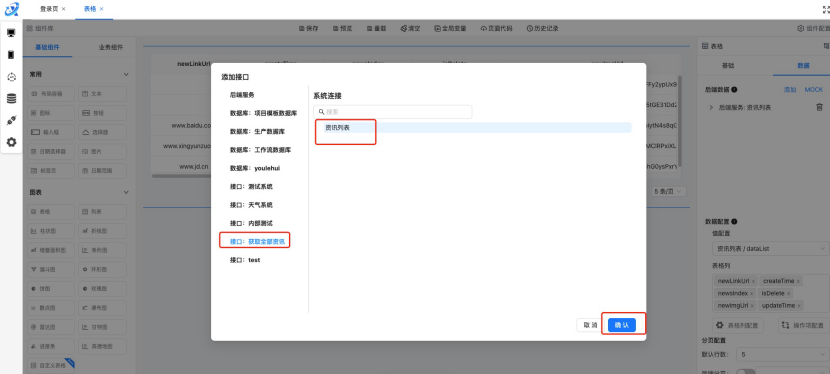Screen dimensions: 830x374
Task: Select the 高德地图 map component
Action: [103, 346]
